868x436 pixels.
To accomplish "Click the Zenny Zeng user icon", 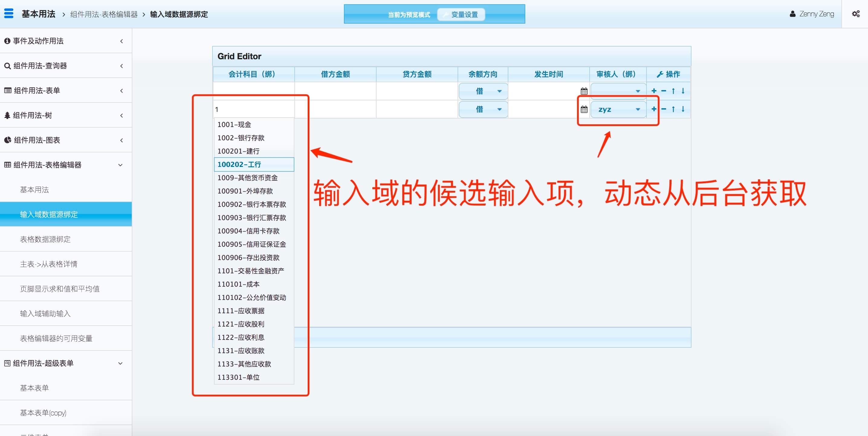I will [792, 14].
